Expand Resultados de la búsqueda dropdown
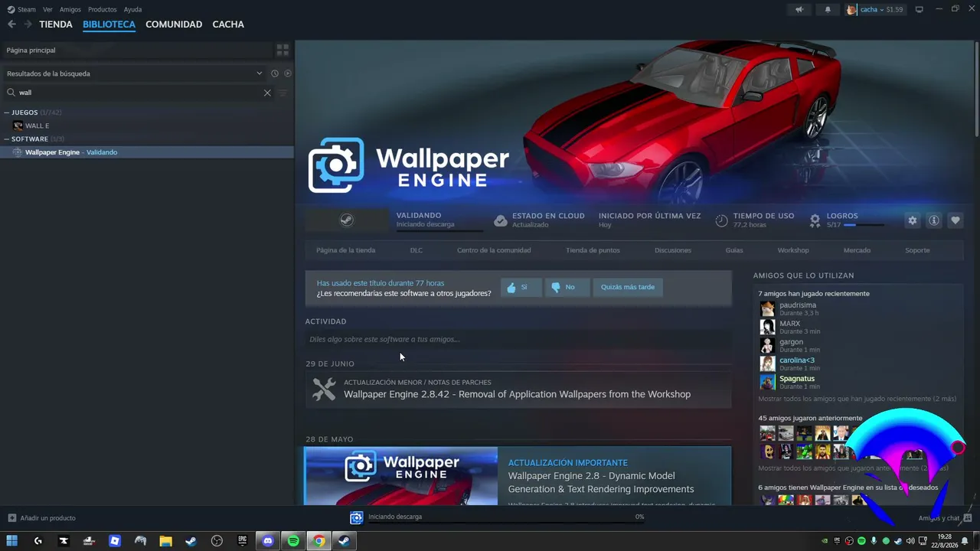This screenshot has height=551, width=980. (259, 73)
